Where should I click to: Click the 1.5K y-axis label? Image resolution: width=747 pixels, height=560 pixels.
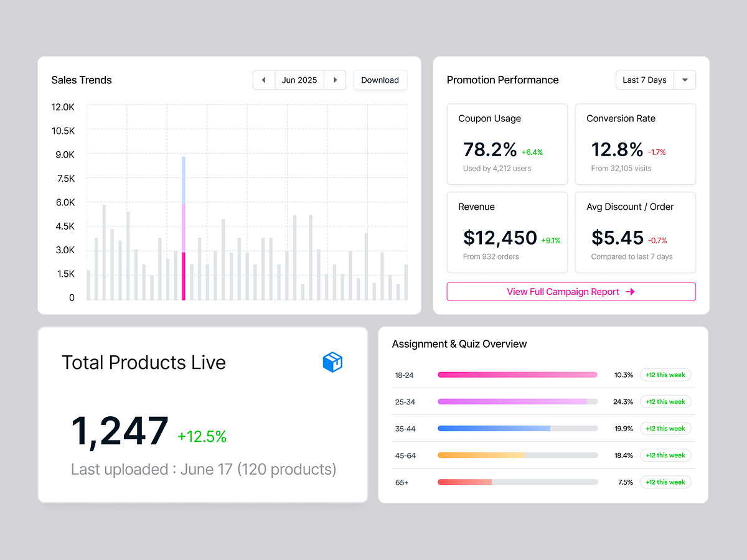(65, 274)
